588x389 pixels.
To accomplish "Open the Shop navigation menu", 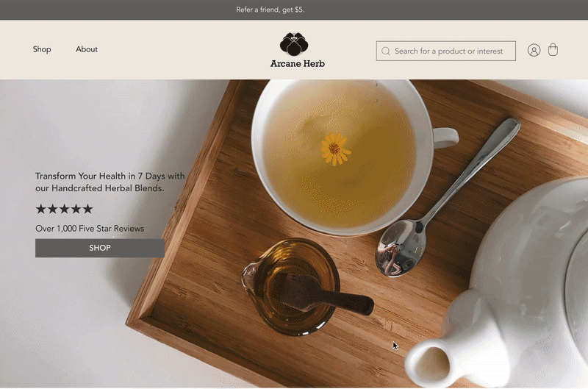I will (42, 49).
